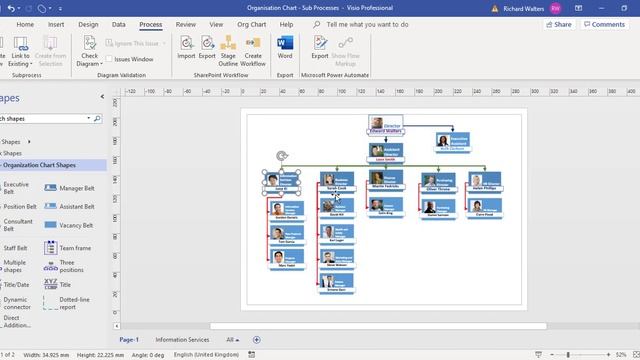Add a new page with plus icon
640x360 pixels.
(256, 340)
